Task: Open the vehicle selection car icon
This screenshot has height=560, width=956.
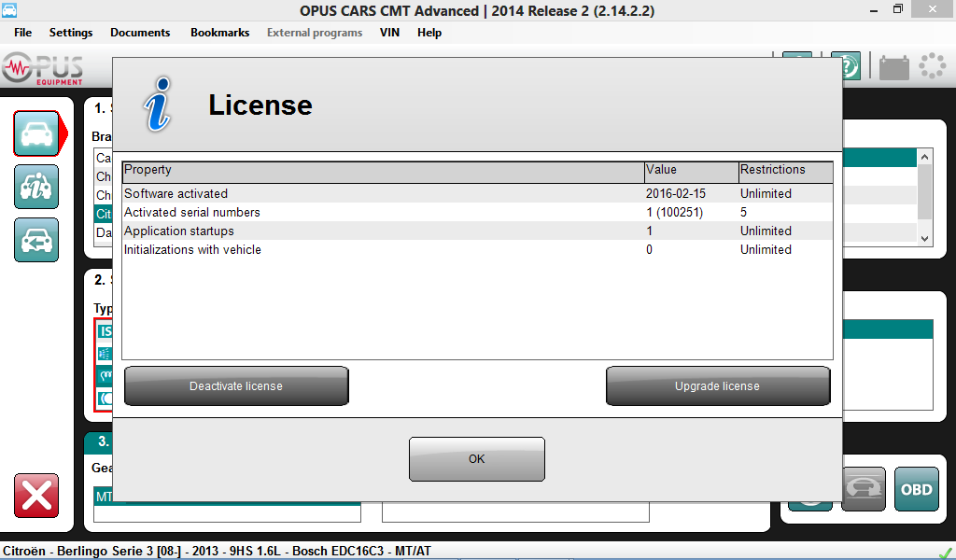Action: 36,133
